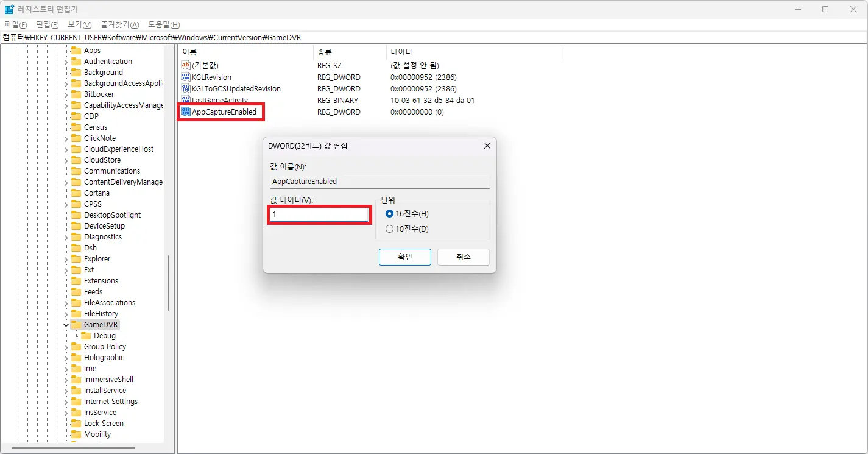
Task: Expand the BackgroundAccessApplications node
Action: click(x=66, y=83)
